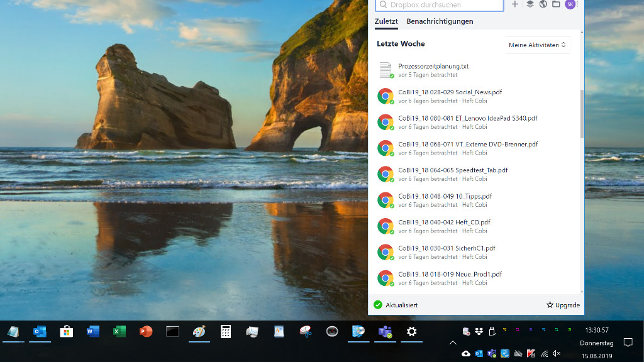Open the Paint app in taskbar
The image size is (644, 362).
coord(199,332)
